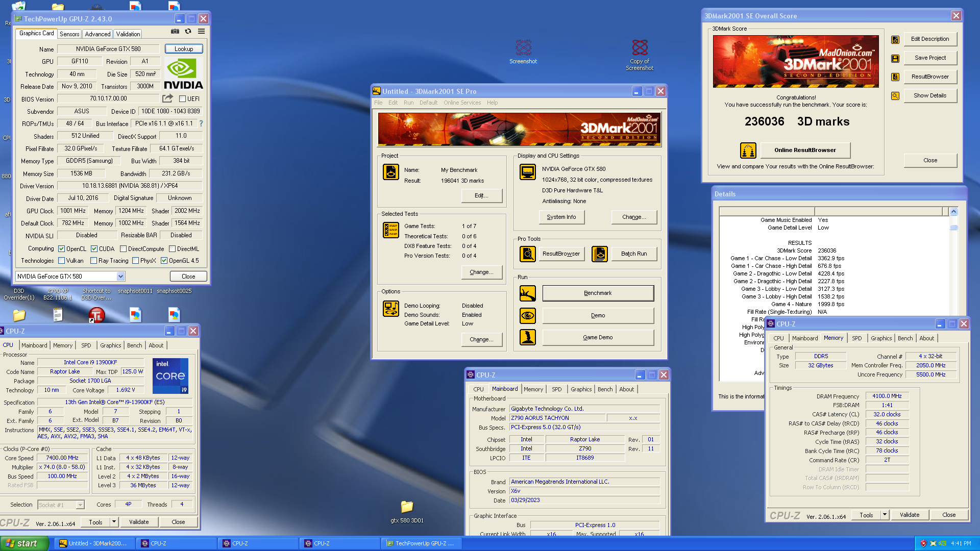Click GPU-Z refresh icon
This screenshot has height=551, width=980.
(x=188, y=32)
